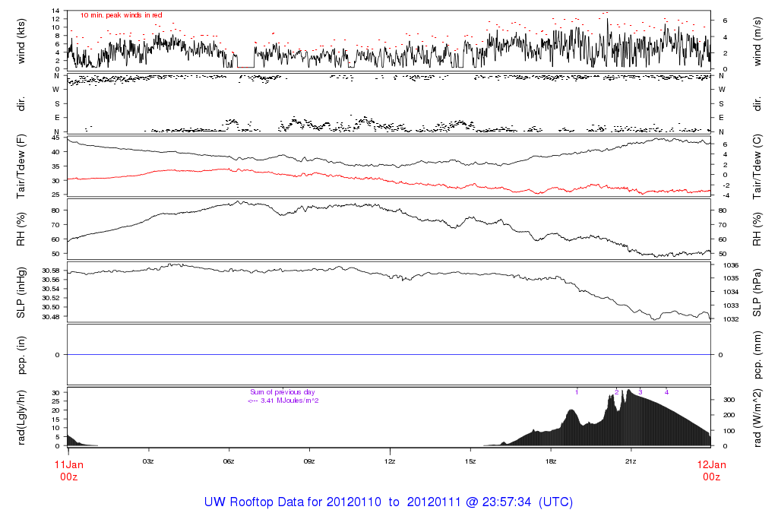Click the '10 min. peak winds in red' legend text

(x=121, y=15)
